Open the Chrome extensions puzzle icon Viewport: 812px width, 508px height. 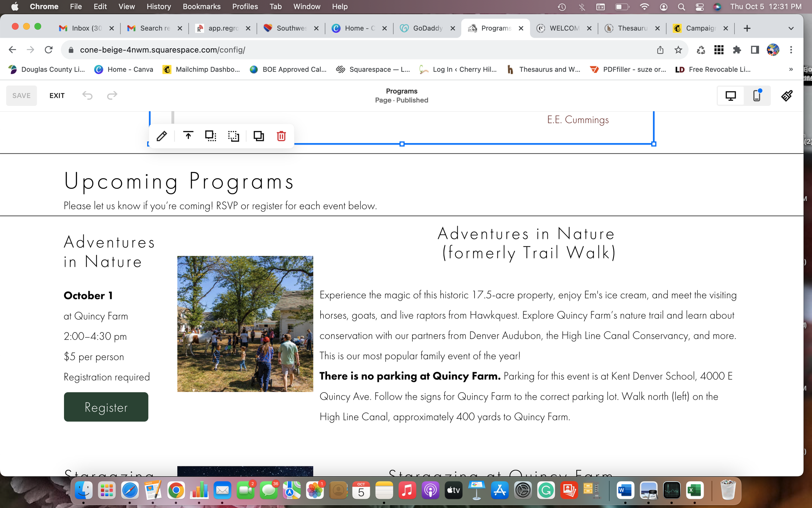[x=736, y=50]
